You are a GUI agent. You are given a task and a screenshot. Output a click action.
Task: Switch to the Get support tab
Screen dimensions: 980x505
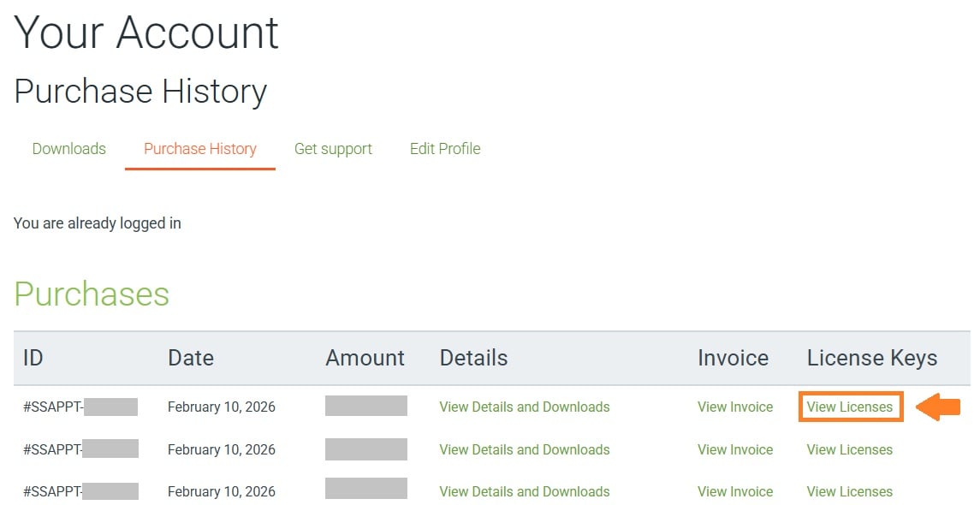click(333, 149)
